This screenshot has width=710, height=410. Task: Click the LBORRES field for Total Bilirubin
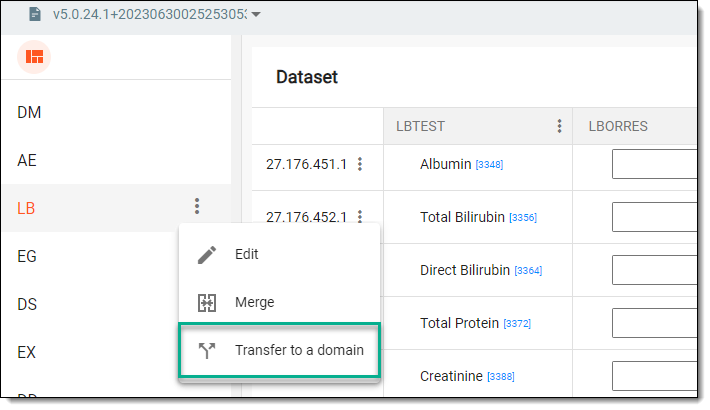coord(654,217)
